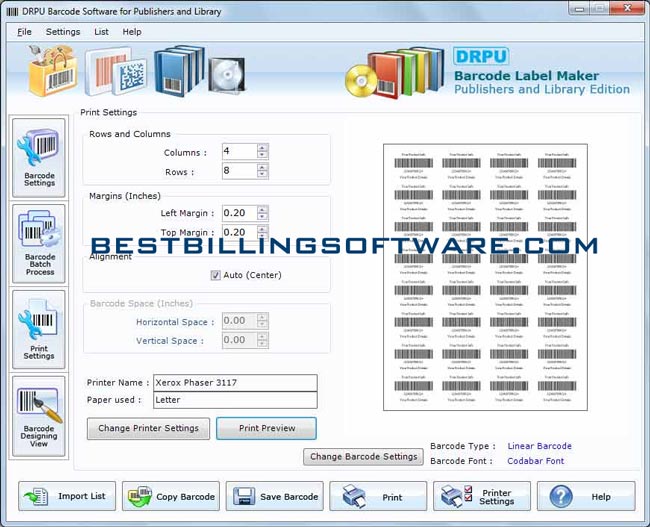Click the barcode app icon in the title bar
The height and width of the screenshot is (527, 650).
pos(12,12)
